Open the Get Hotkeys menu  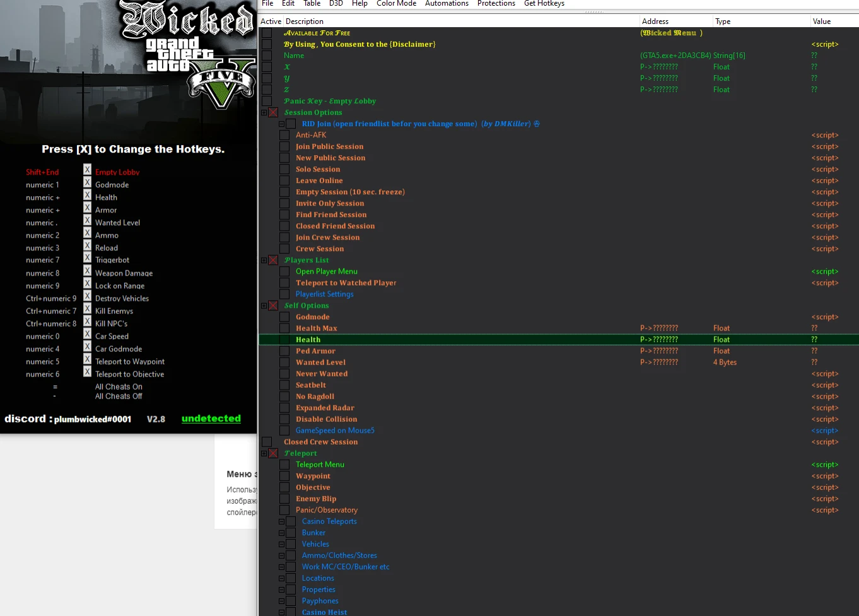pyautogui.click(x=544, y=4)
